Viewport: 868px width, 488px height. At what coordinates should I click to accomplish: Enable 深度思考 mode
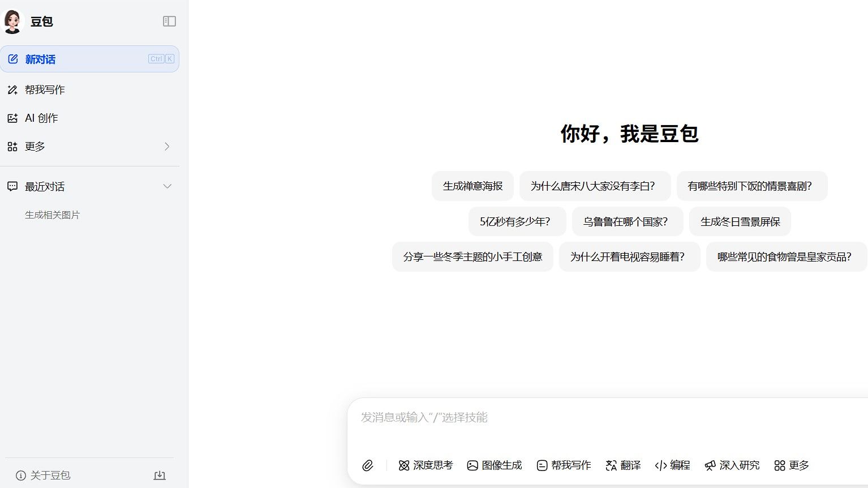433,465
